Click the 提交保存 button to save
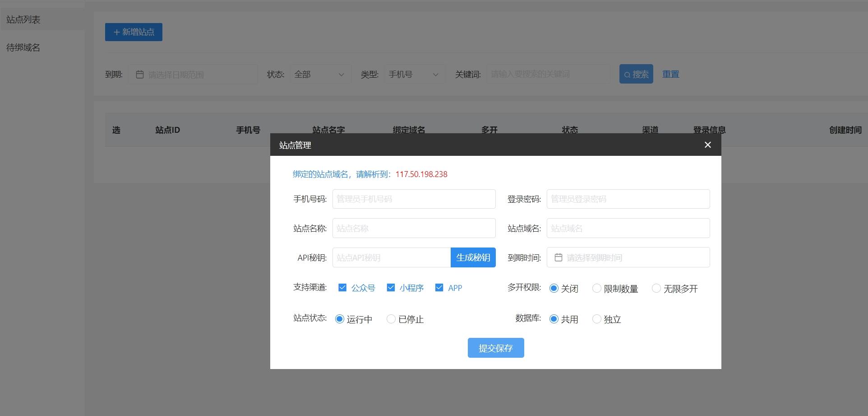This screenshot has width=868, height=416. point(495,348)
